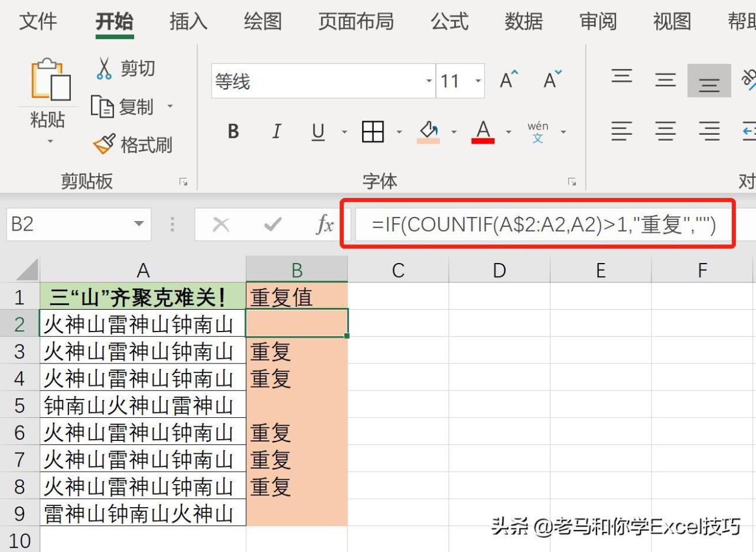Open the Font group dialog launcher
Screen dimensions: 756x552
pos(572,182)
